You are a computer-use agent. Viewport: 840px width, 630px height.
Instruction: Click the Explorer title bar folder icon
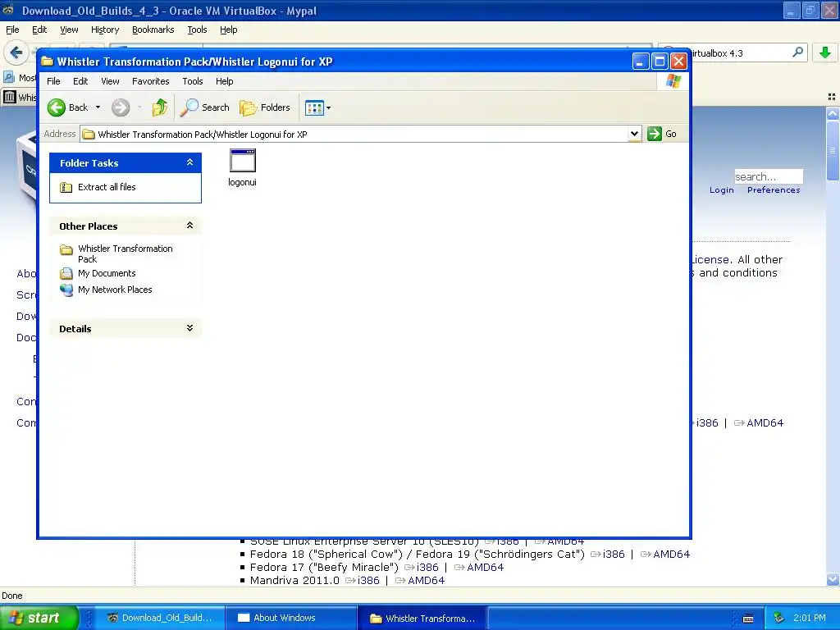[x=47, y=61]
